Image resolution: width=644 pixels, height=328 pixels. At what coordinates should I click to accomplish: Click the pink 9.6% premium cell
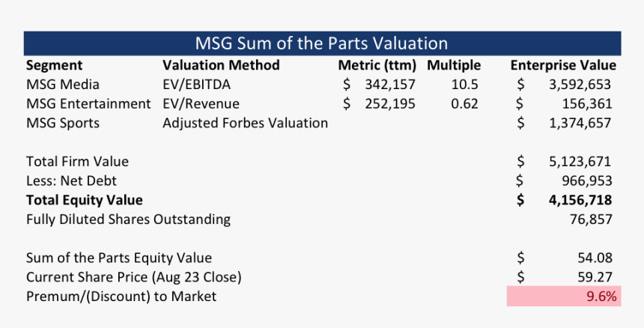click(x=563, y=297)
